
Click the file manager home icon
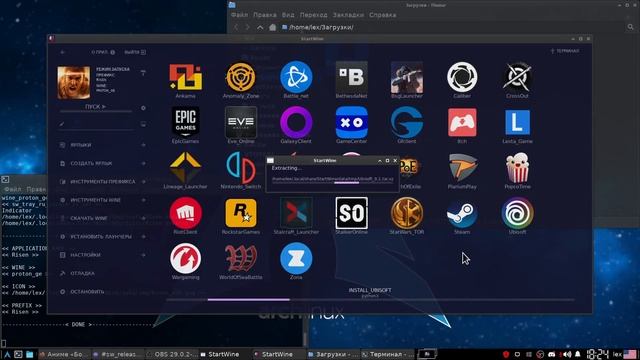273,27
